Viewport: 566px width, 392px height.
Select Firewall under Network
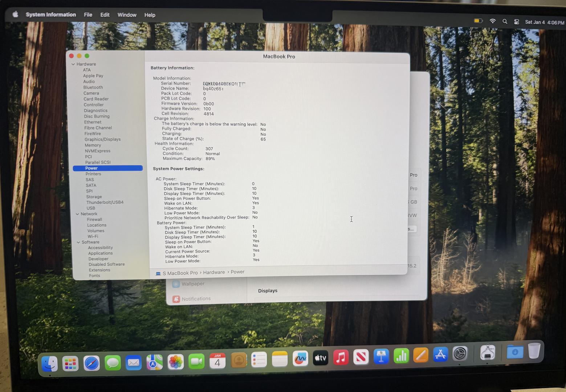click(94, 220)
